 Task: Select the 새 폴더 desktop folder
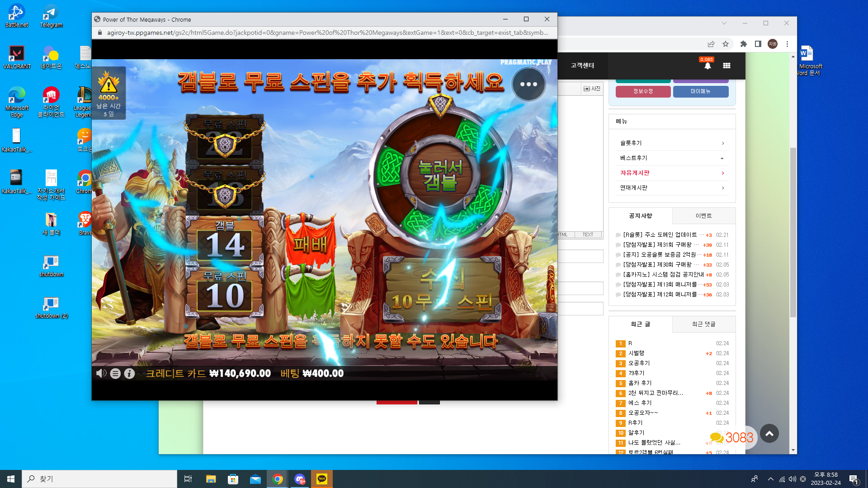point(51,224)
